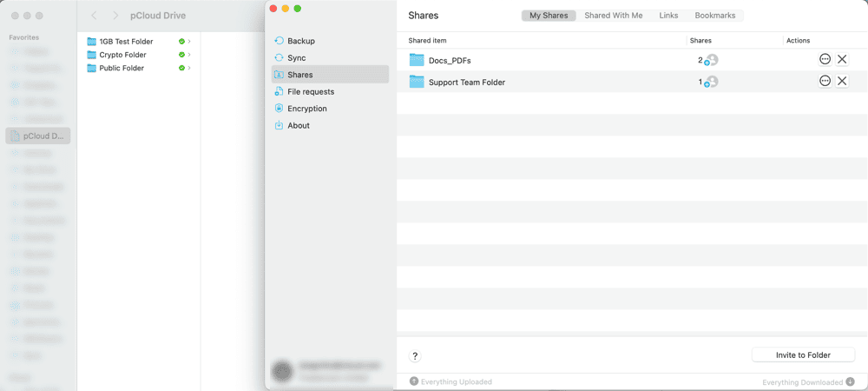Open help with the question mark button
Screen dimensions: 868x391
[415, 356]
